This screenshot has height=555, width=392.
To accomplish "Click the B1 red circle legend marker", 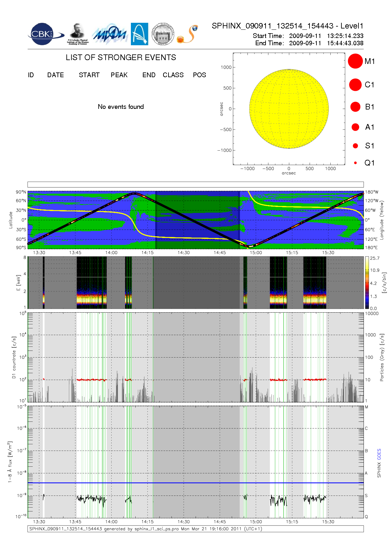I will (355, 107).
